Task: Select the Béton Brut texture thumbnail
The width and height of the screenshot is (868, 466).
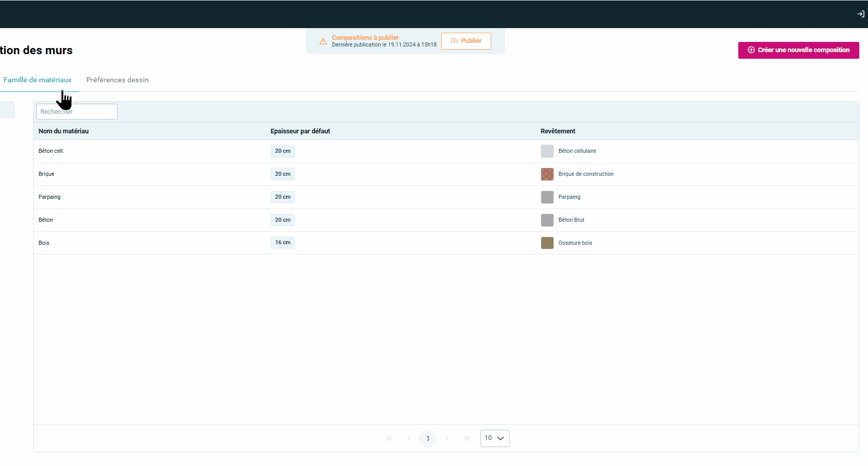Action: pos(547,220)
